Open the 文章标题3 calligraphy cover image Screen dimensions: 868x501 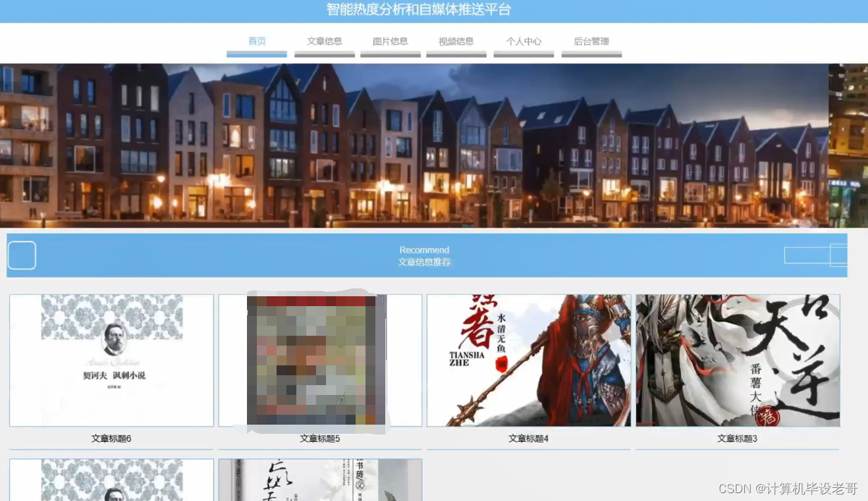coord(738,361)
